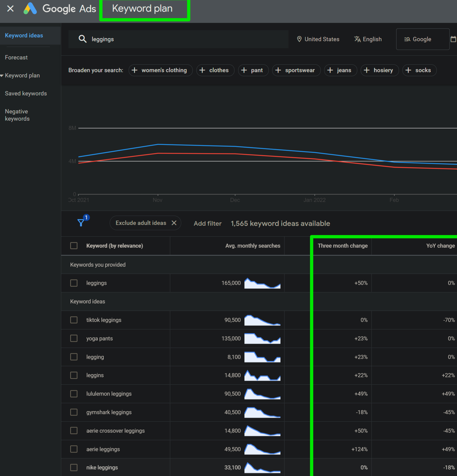This screenshot has height=476, width=457.
Task: Click leggings search trend sparkline
Action: [262, 283]
